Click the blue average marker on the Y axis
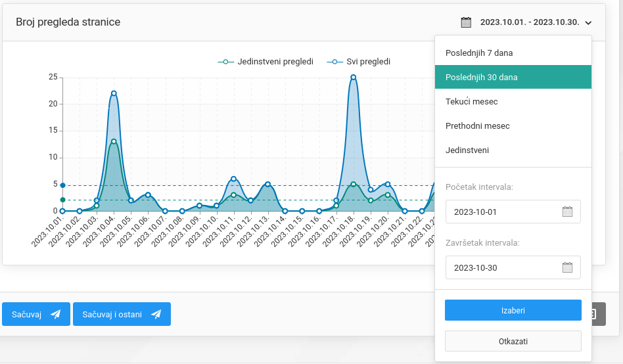Viewport: 623px width, 364px height. tap(63, 185)
